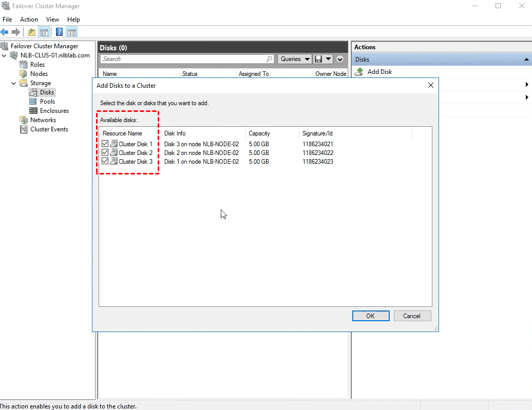Viewport: 532px width, 410px height.
Task: Click the Pools icon in tree
Action: (x=33, y=102)
